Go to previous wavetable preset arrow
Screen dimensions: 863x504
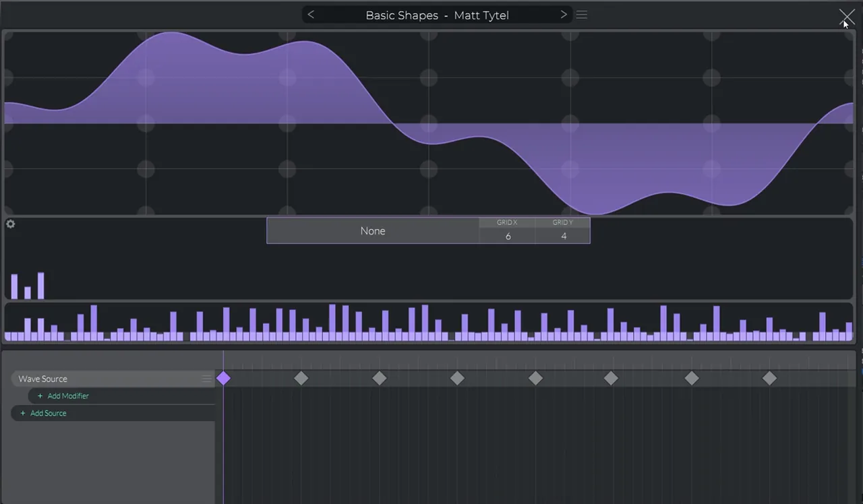(311, 14)
